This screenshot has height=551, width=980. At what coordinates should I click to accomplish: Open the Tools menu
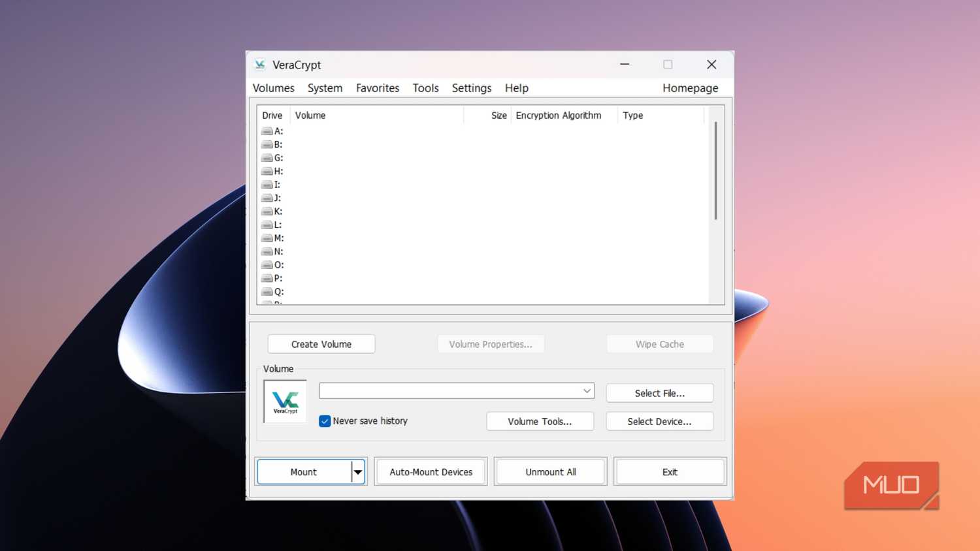coord(425,88)
